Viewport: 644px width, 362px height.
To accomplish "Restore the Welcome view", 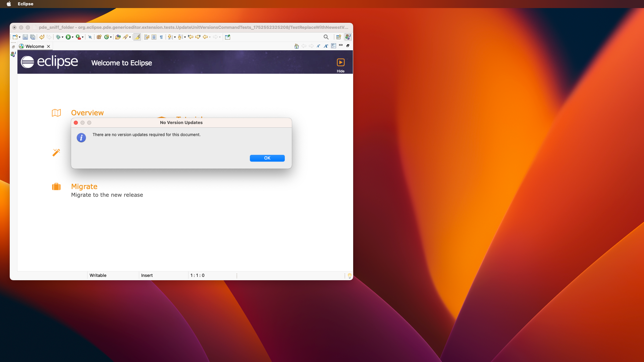I will point(348,46).
